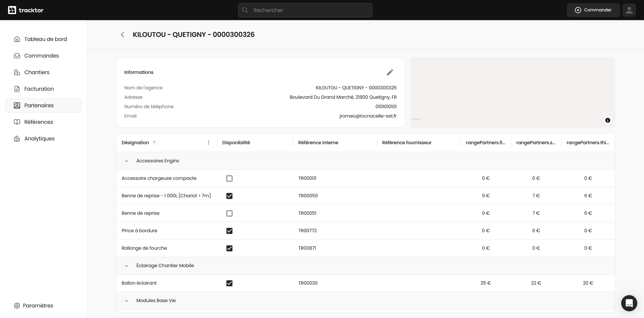Open Facturation menu item
644x318 pixels.
tap(44, 89)
